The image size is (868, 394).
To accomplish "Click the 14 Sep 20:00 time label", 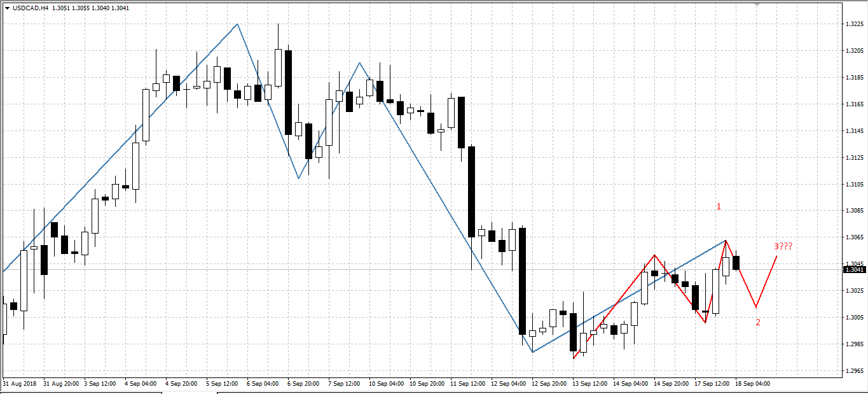I will click(672, 384).
